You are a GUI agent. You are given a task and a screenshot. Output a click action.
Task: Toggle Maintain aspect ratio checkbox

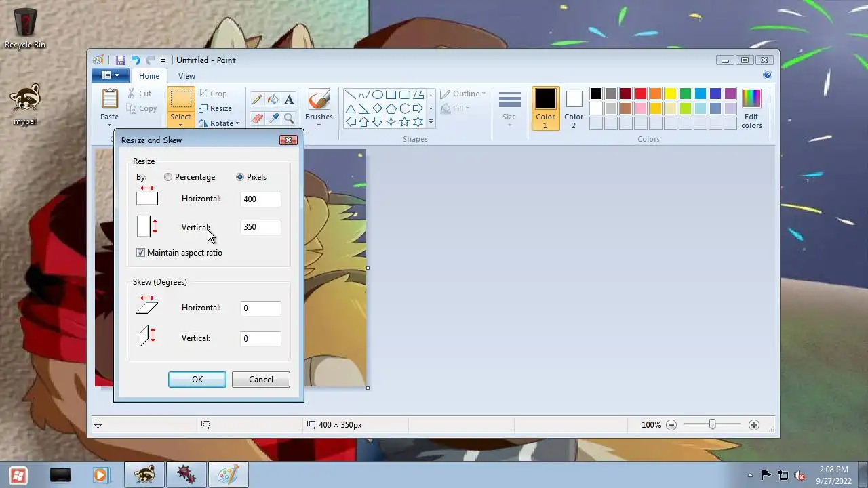click(140, 253)
